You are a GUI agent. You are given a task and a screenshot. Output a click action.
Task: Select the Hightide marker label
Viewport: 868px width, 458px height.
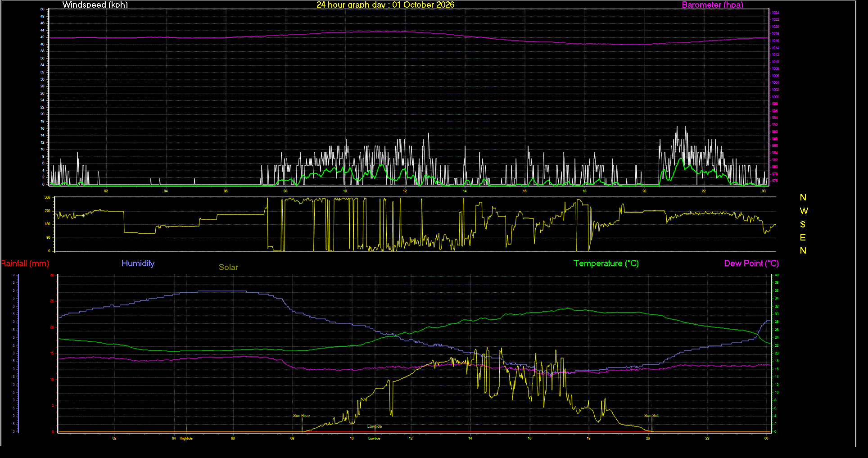pos(186,438)
